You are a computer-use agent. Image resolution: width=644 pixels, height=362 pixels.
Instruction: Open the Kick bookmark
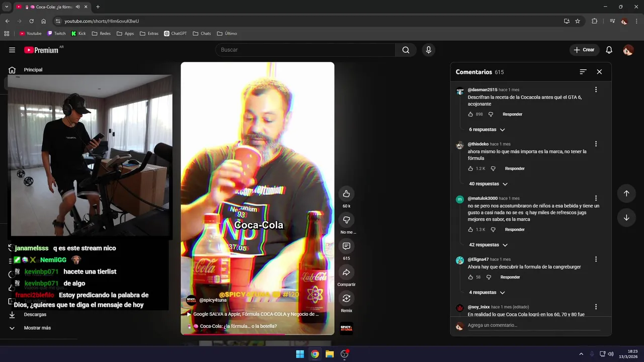pos(78,34)
